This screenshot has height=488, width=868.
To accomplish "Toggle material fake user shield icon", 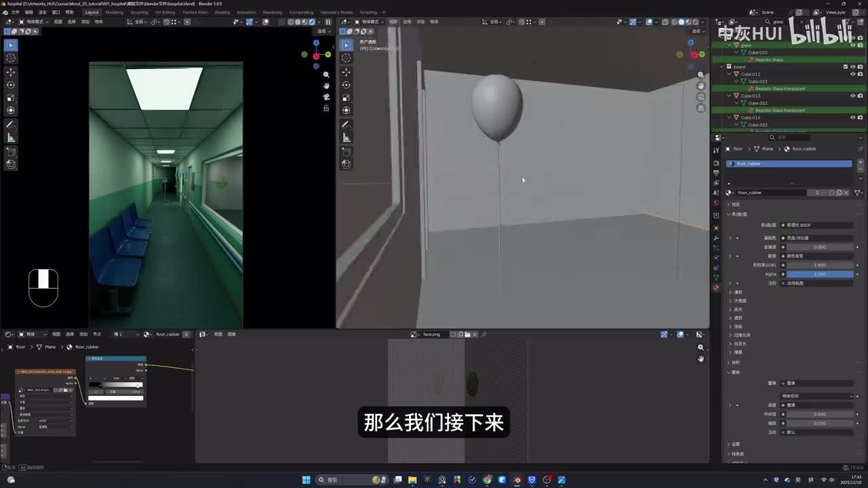I will click(x=832, y=192).
